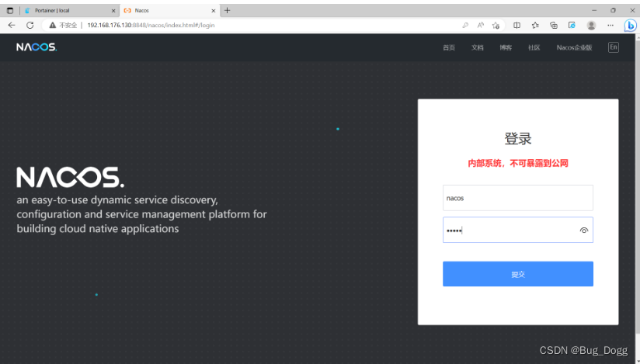Image resolution: width=640 pixels, height=364 pixels.
Task: Open split screen view icon
Action: point(517,26)
